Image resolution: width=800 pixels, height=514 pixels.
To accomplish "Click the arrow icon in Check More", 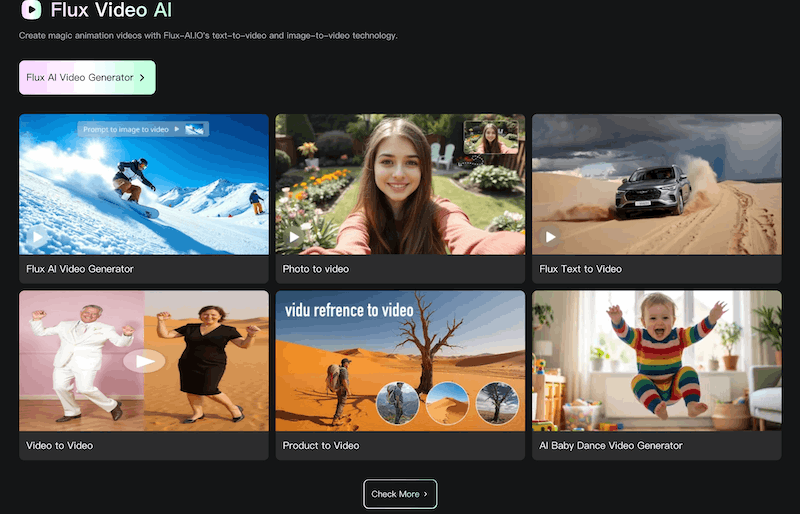I will coord(426,494).
